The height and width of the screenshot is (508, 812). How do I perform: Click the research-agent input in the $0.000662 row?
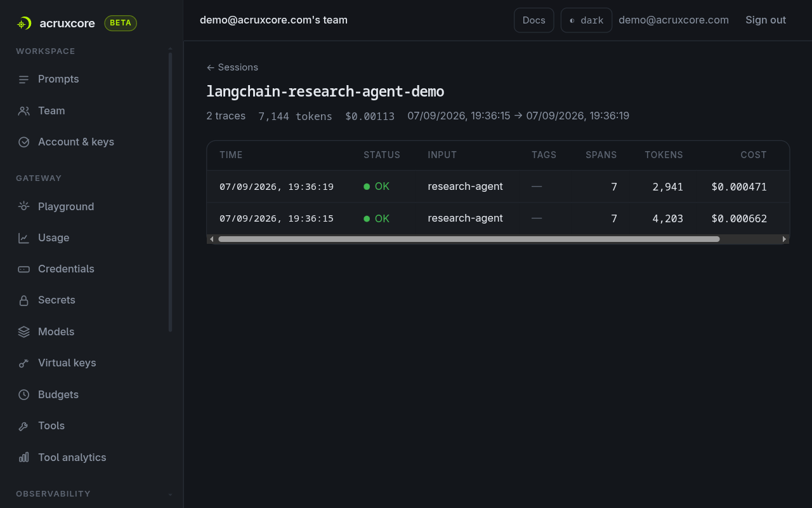[x=466, y=218]
